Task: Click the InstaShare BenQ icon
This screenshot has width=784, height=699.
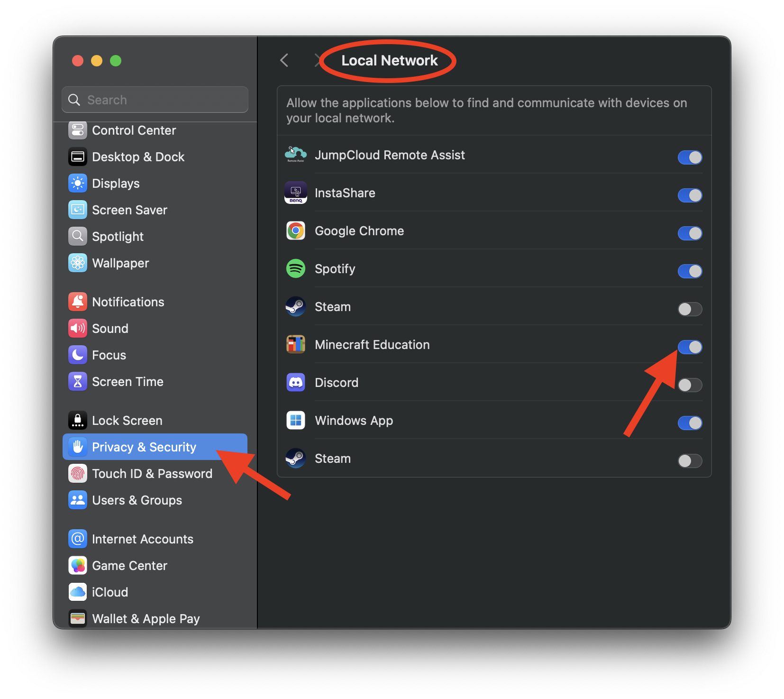Action: tap(295, 193)
